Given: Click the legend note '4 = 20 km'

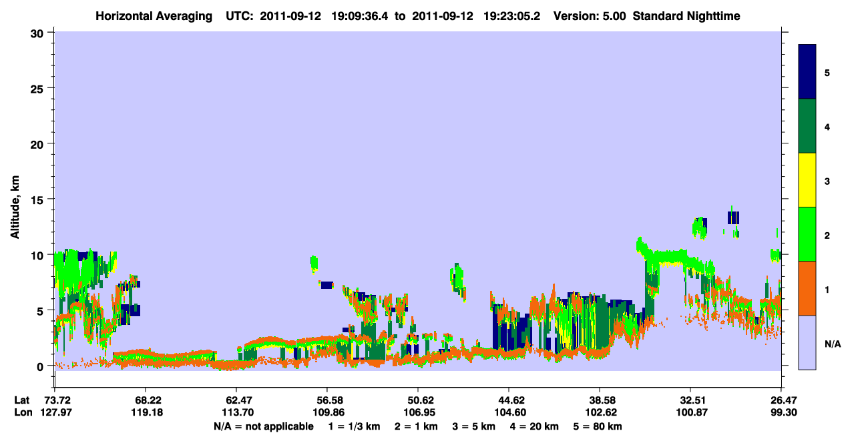Looking at the screenshot, I should [535, 426].
